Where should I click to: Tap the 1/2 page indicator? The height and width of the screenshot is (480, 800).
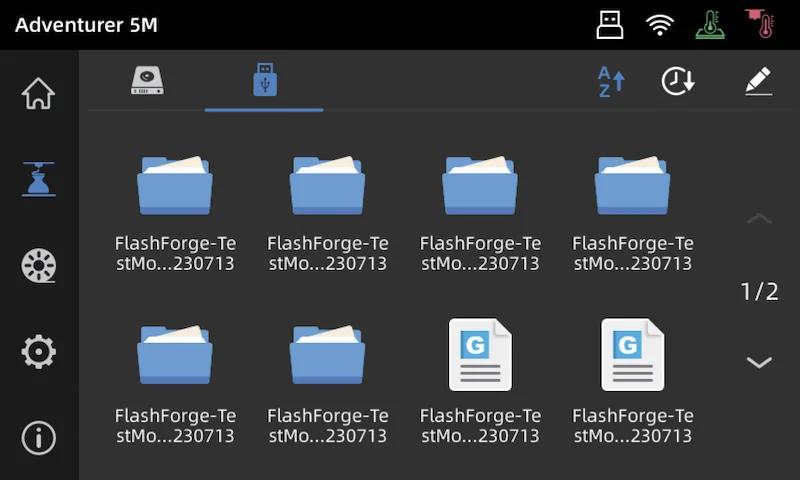pos(759,291)
